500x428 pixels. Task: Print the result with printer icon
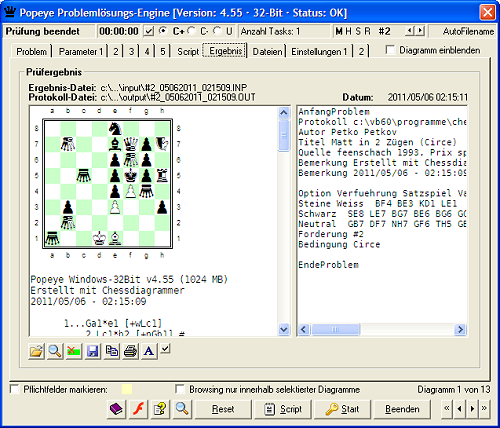coord(130,351)
